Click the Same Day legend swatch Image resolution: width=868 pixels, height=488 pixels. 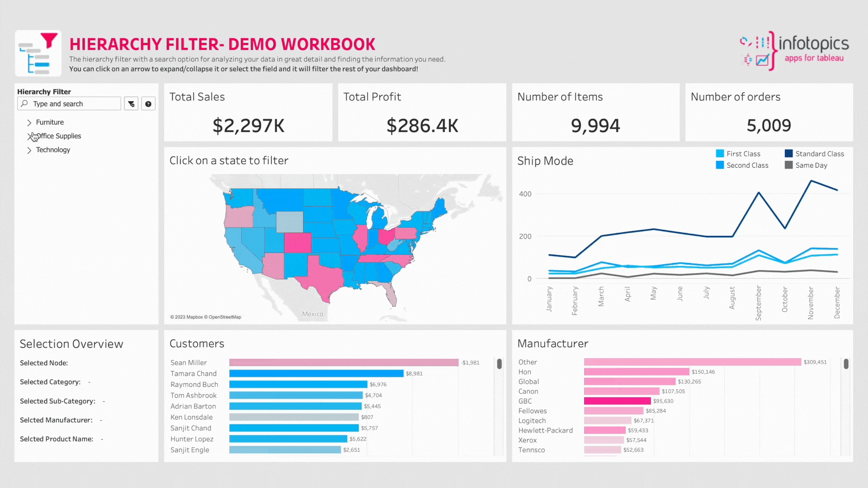click(x=788, y=165)
